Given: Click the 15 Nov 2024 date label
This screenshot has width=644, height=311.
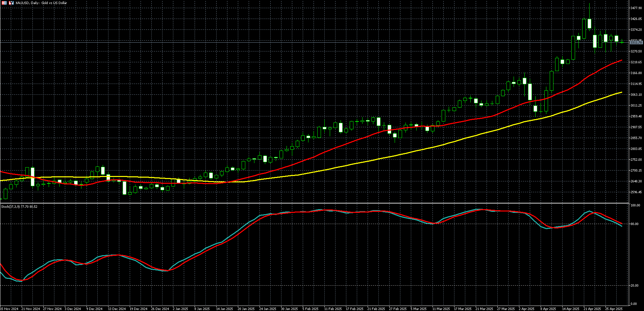Looking at the screenshot, I should [9, 309].
